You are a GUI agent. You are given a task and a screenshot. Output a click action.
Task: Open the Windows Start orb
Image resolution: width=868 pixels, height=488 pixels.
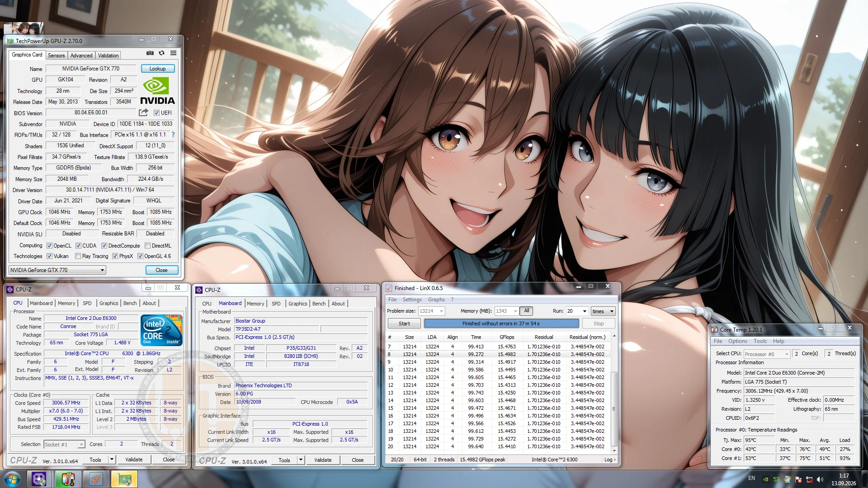(12, 479)
